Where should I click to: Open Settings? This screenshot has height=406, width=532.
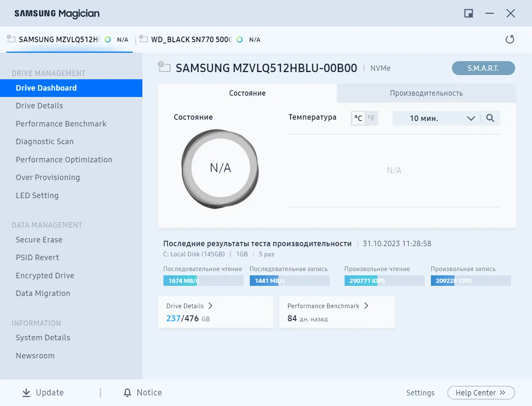[x=420, y=393]
